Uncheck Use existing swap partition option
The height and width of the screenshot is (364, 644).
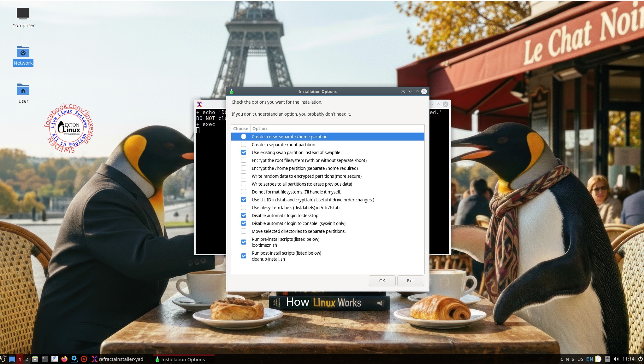tap(244, 153)
